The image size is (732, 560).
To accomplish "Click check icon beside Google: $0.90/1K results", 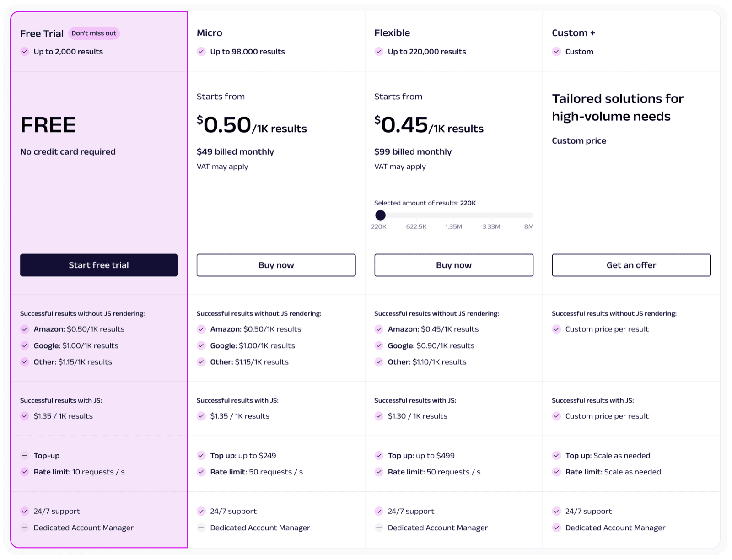I will click(379, 345).
